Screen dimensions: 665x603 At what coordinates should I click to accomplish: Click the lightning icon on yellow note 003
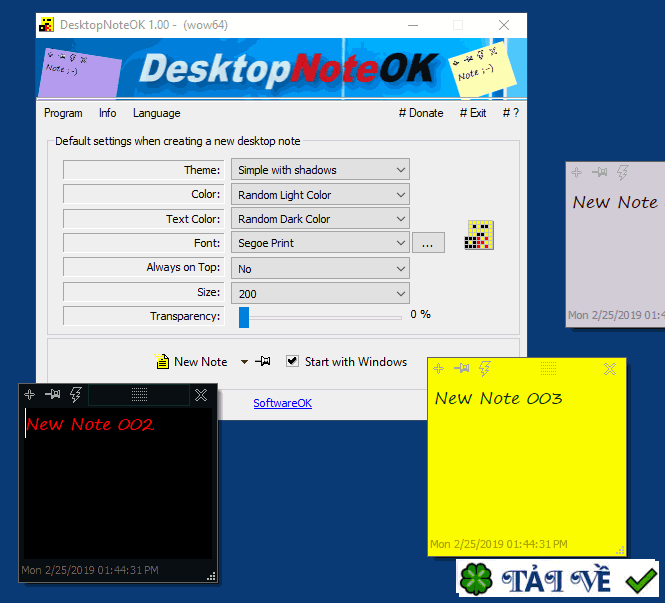click(x=485, y=368)
